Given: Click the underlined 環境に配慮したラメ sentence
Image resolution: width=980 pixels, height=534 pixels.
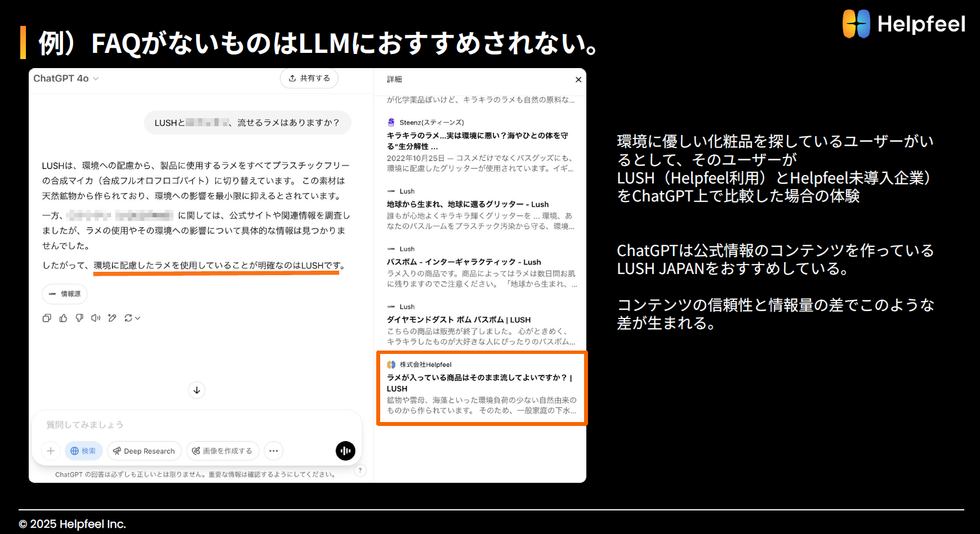Looking at the screenshot, I should (217, 266).
